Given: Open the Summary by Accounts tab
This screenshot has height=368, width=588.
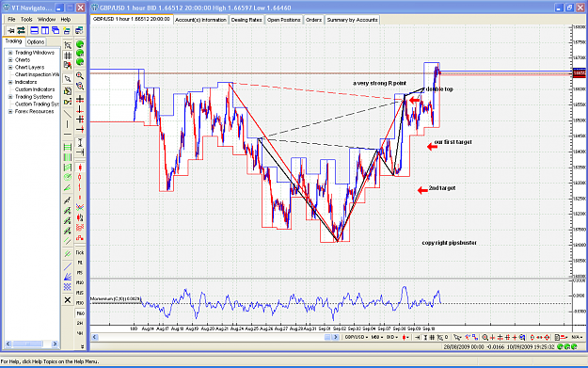Looking at the screenshot, I should pyautogui.click(x=352, y=20).
